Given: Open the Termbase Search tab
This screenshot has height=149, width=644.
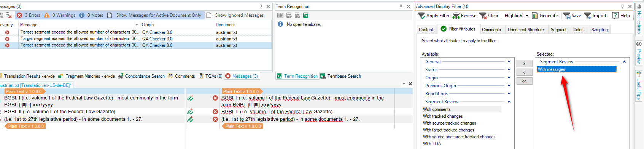Looking at the screenshot, I should click(340, 76).
